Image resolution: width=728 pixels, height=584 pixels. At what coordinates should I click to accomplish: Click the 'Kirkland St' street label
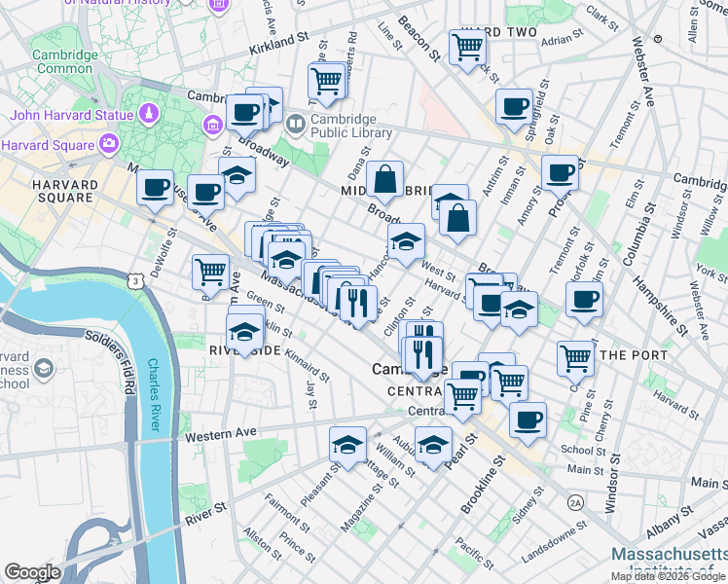click(x=279, y=44)
